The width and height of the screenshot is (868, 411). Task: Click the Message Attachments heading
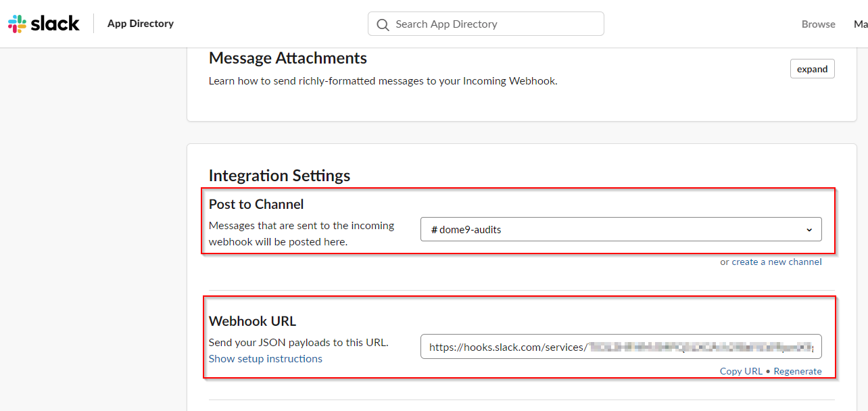(288, 58)
